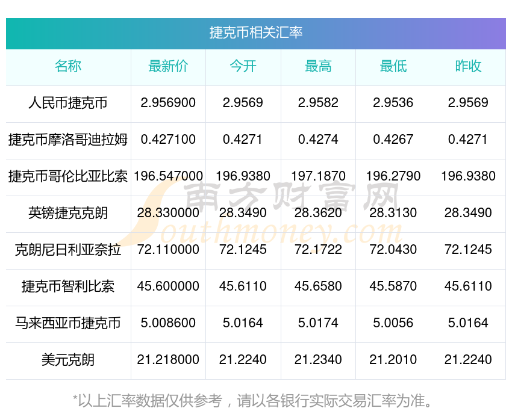The width and height of the screenshot is (512, 420).
Task: Select the 马来西亚币捷克币 row name
Action: [68, 323]
